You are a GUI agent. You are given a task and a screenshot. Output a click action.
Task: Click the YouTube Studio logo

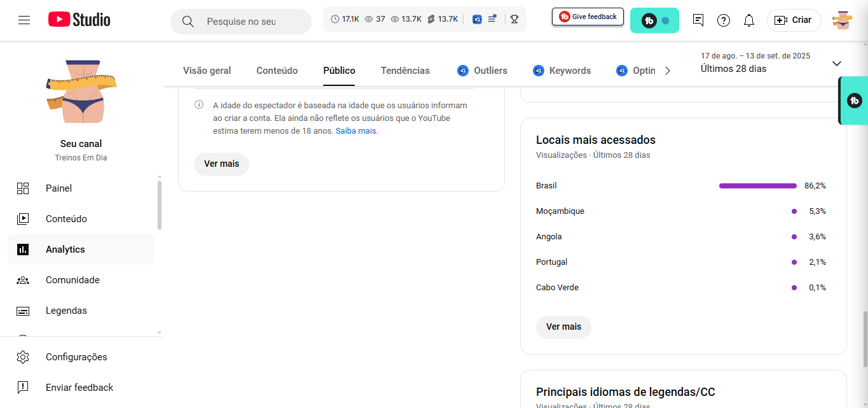[x=79, y=20]
